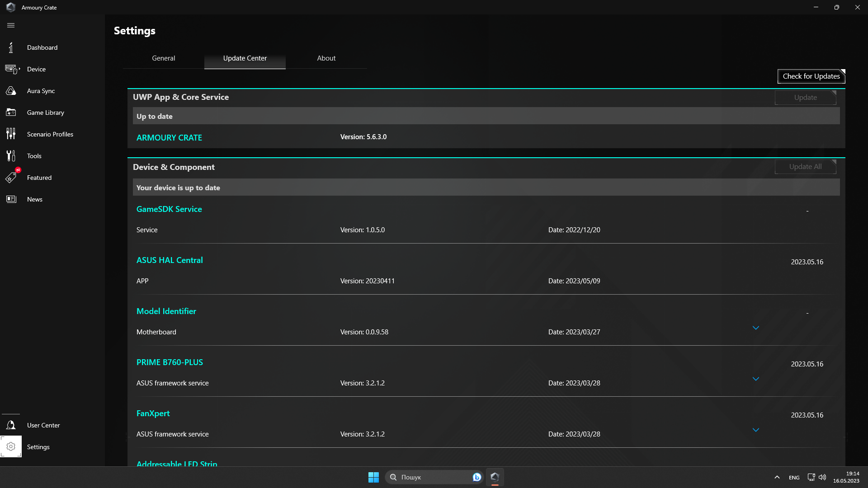This screenshot has width=868, height=488.
Task: Collapse the sidebar with the hamburger menu
Action: [11, 25]
